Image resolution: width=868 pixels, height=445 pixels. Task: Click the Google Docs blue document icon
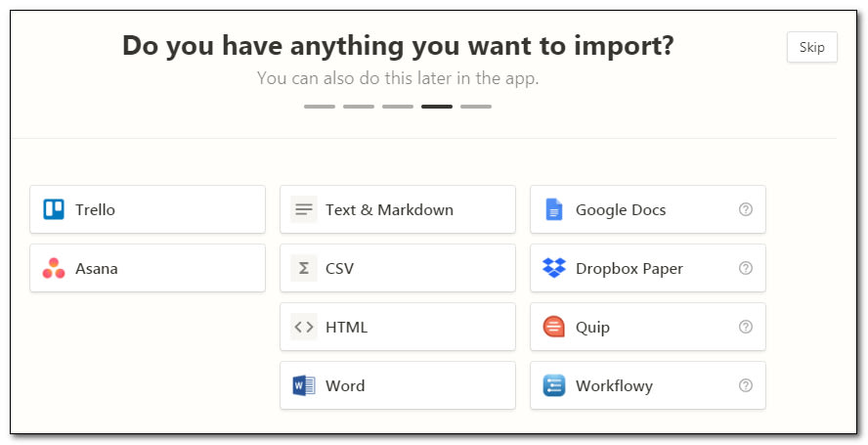(x=554, y=209)
